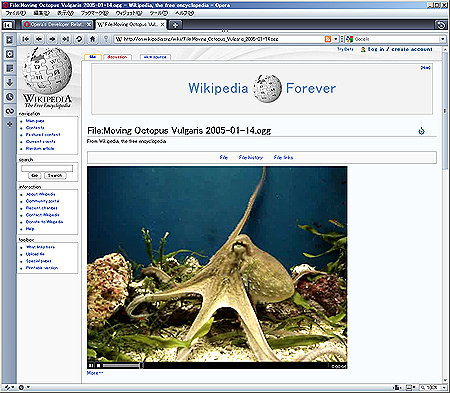The height and width of the screenshot is (393, 450).
Task: Open the Google search engine dropdown arrow
Action: point(443,39)
